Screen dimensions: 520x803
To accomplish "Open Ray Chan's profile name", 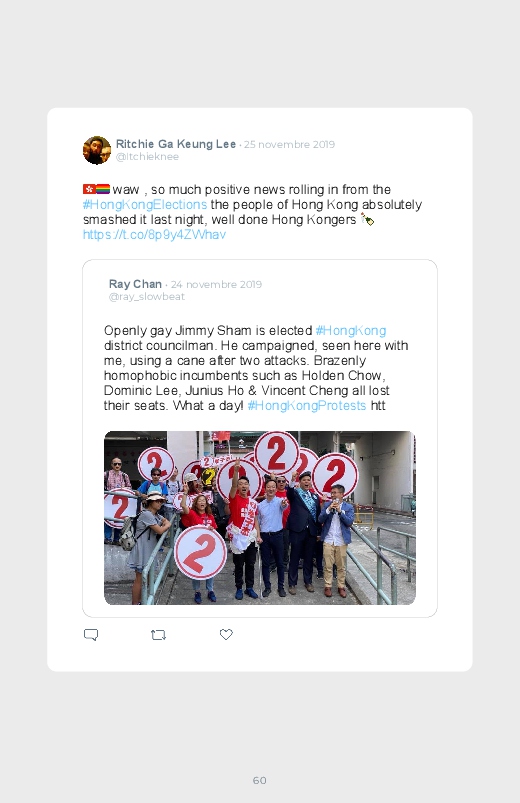I will click(135, 284).
